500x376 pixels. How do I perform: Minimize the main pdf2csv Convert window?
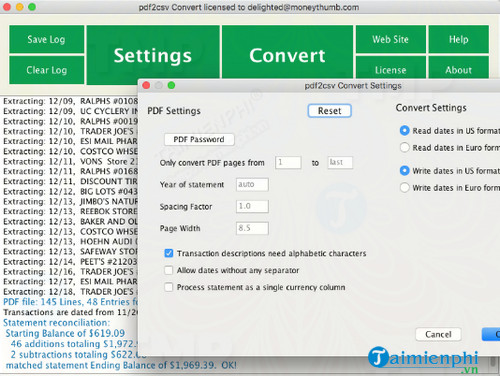(x=20, y=7)
